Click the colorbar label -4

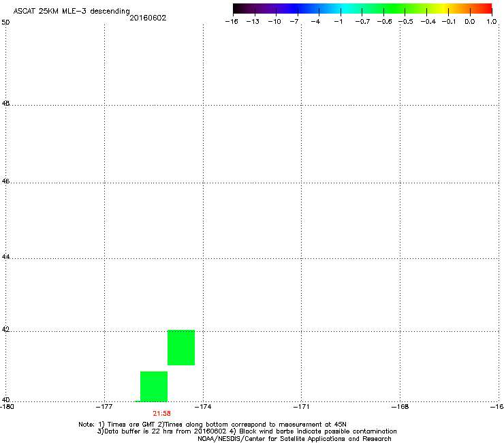tap(315, 22)
